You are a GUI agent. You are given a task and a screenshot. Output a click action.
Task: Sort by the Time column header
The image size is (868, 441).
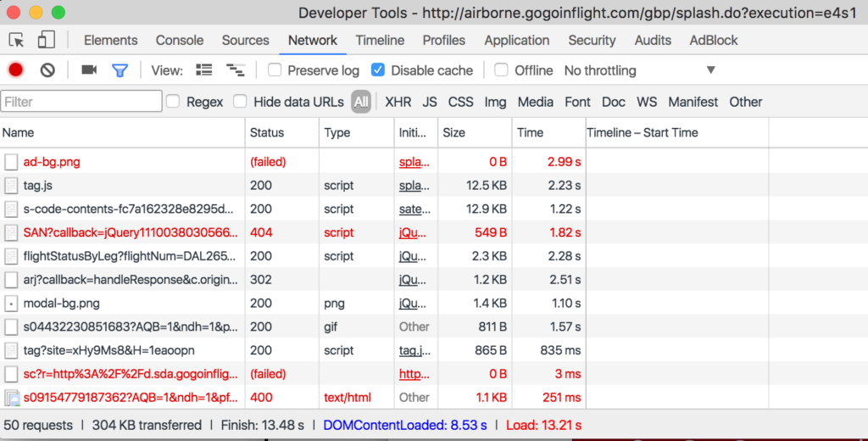(x=548, y=133)
